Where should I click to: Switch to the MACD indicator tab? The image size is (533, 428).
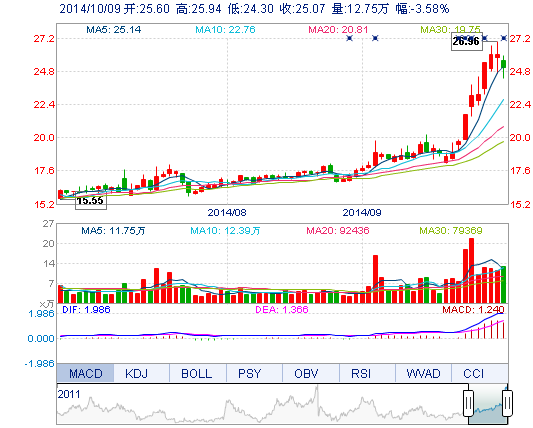pos(85,373)
